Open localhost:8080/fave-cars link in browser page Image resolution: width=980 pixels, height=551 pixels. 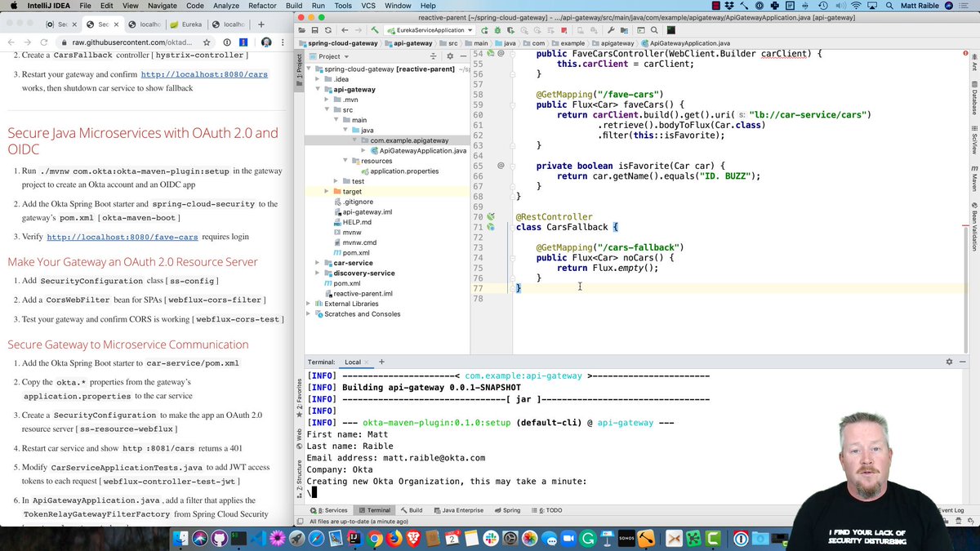(122, 237)
